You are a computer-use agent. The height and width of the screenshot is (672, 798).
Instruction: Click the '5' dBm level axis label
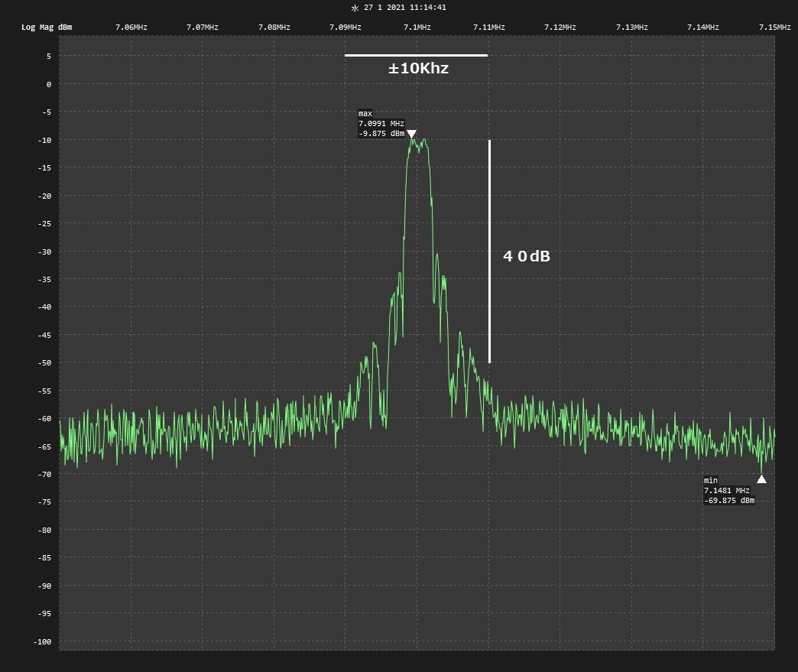[49, 56]
